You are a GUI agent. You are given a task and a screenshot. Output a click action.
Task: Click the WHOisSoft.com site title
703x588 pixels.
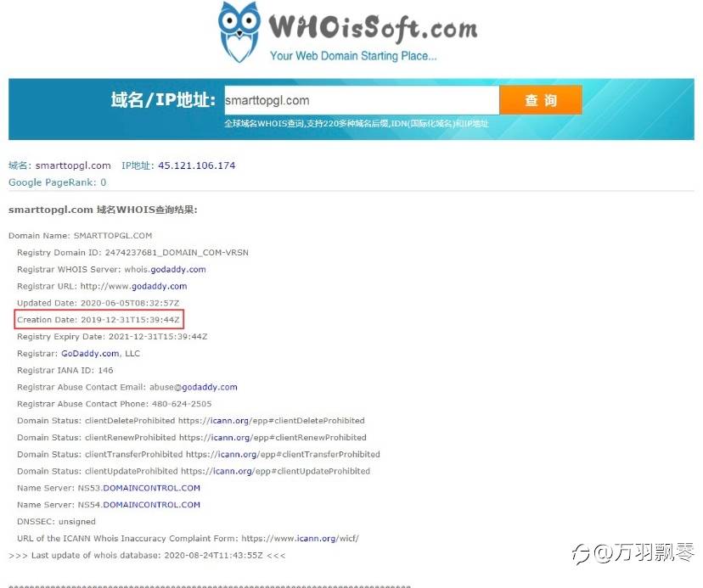[373, 28]
